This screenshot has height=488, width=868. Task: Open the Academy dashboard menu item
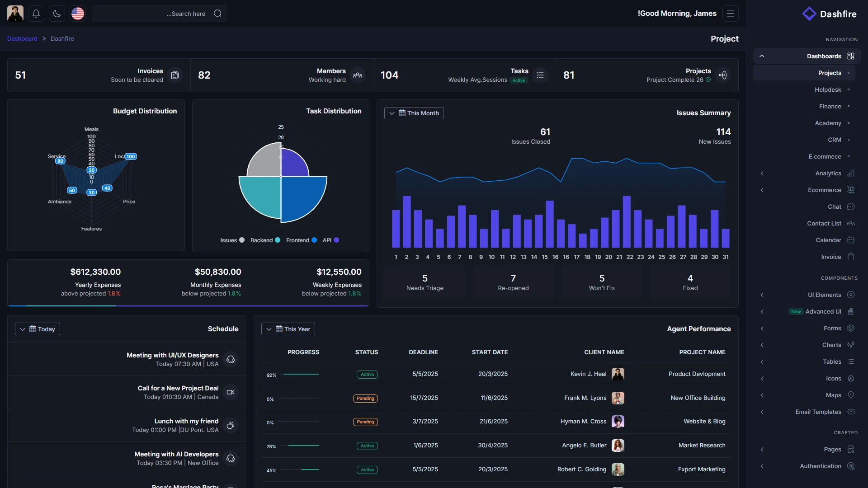pos(805,123)
